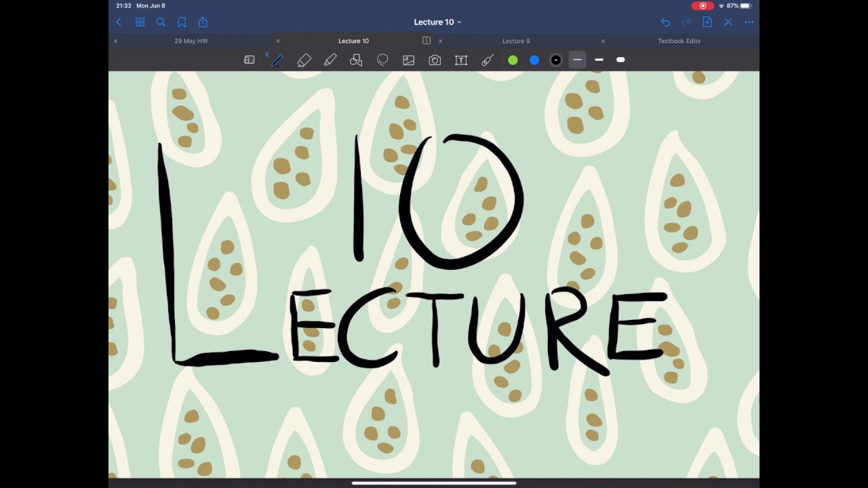Redo the last action

point(686,22)
